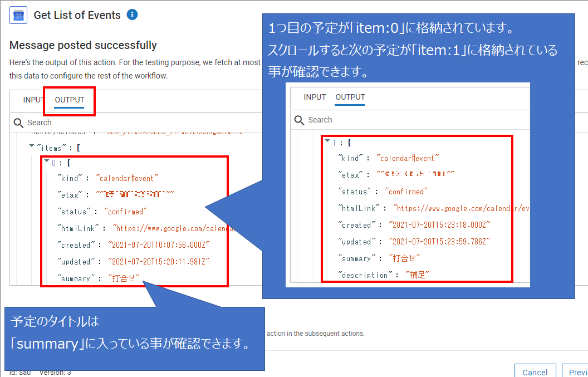This screenshot has height=377, width=588.
Task: Collapse the item 1 object in the inset
Action: 327,142
